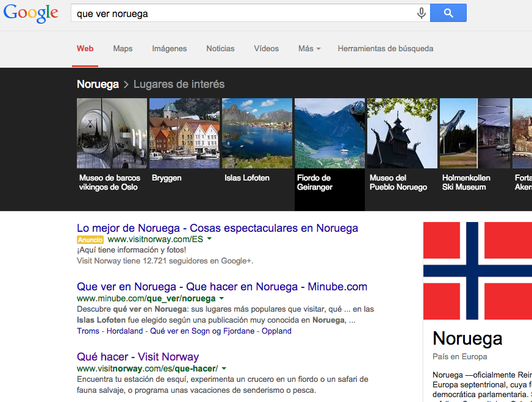Open the Bryggen place thumbnail

[x=184, y=133]
